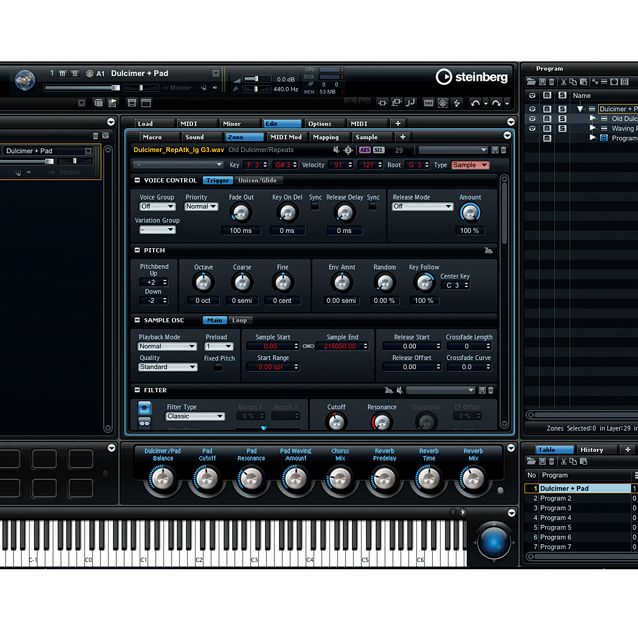
Task: Click the trash icon in the Program tree toolbar
Action: tap(551, 82)
